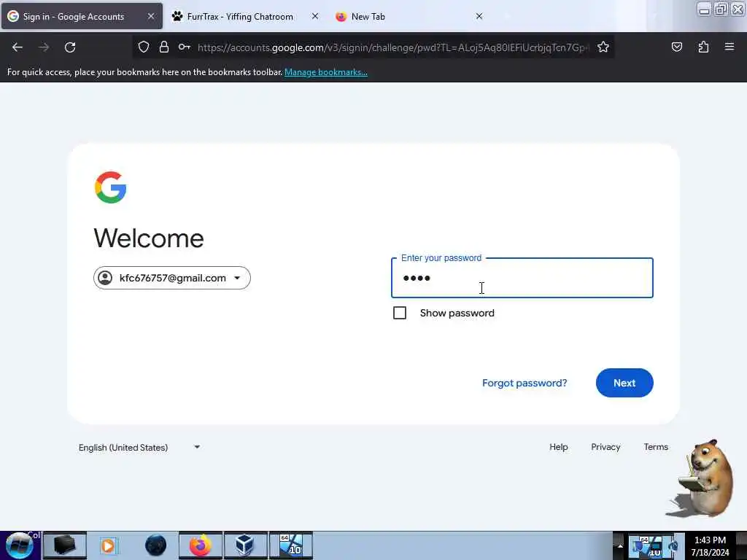The width and height of the screenshot is (747, 560).
Task: Open the English (United States) language dropdown
Action: [139, 447]
